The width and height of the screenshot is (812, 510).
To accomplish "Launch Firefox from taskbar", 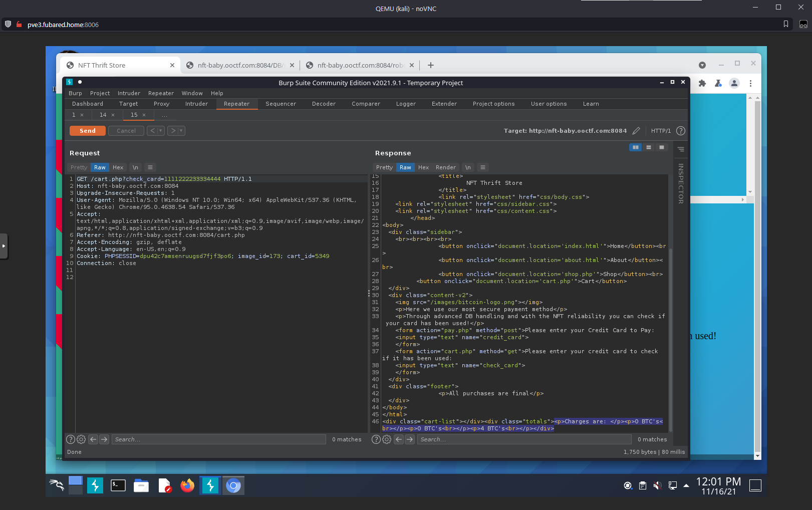I will click(187, 485).
